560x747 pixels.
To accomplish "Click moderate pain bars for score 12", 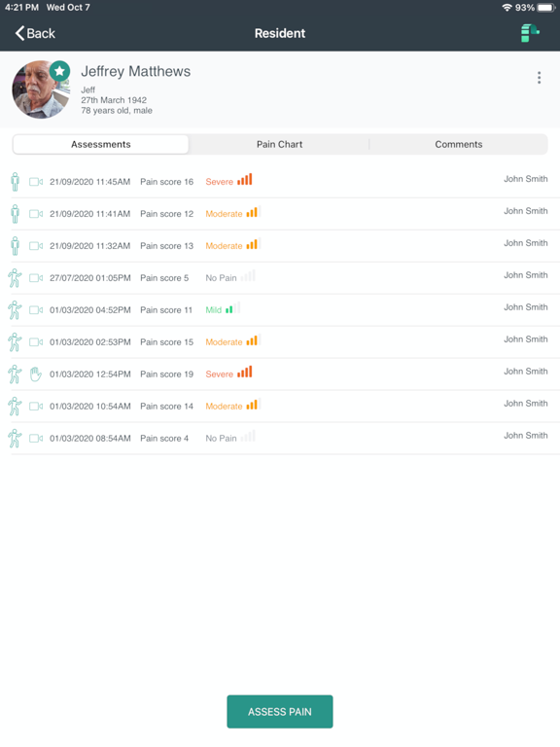I will point(254,211).
